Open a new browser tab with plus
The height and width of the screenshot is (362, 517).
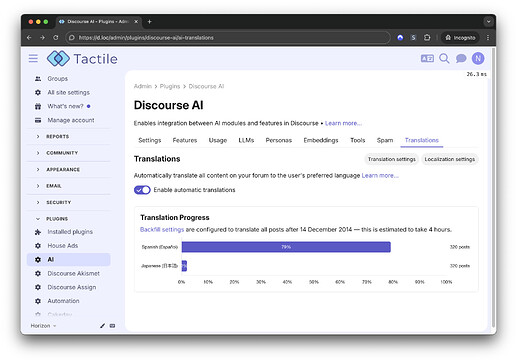149,22
